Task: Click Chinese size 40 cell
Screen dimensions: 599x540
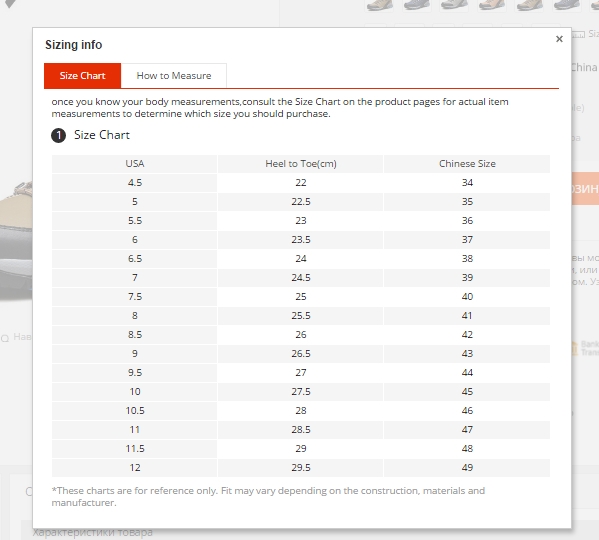Action: click(x=467, y=296)
